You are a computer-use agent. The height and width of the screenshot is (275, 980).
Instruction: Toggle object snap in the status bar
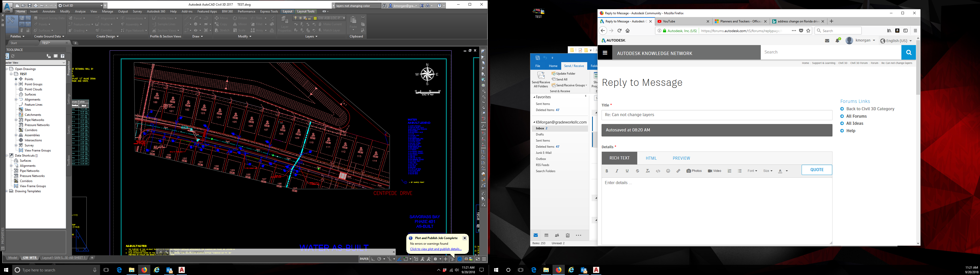tap(406, 259)
